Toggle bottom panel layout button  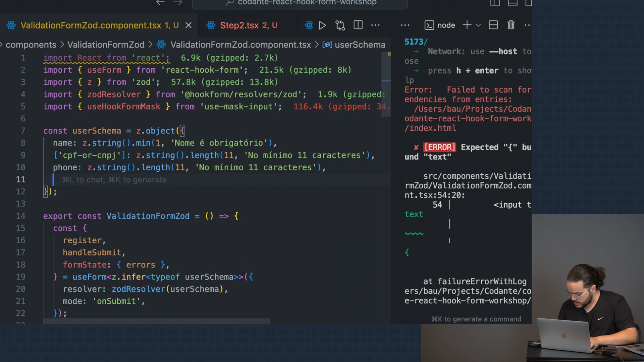click(512, 3)
